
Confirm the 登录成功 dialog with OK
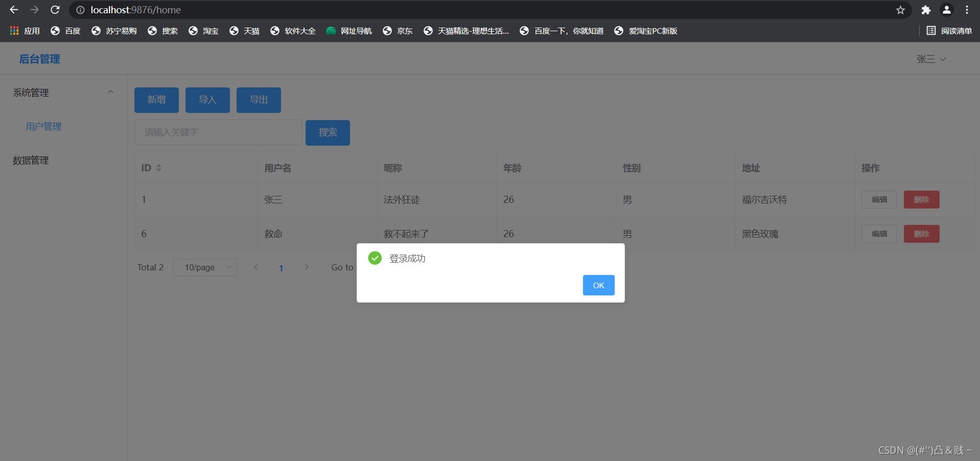pos(598,285)
